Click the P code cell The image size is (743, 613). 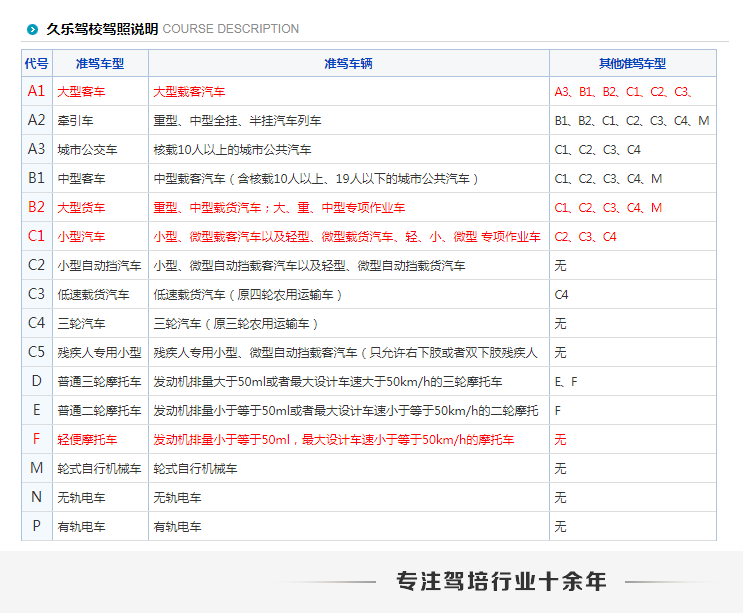point(36,526)
